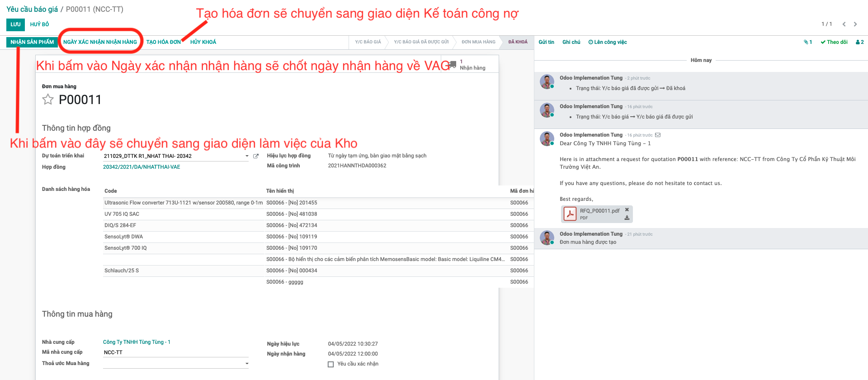868x380 pixels.
Task: Delete the RFQ_P00011.pdf attachment
Action: (627, 210)
